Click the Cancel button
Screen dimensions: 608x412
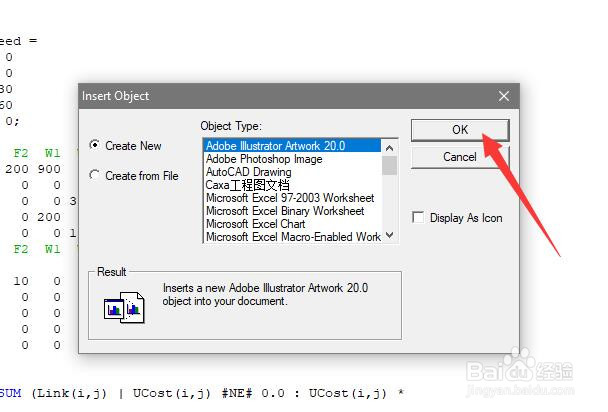click(460, 157)
